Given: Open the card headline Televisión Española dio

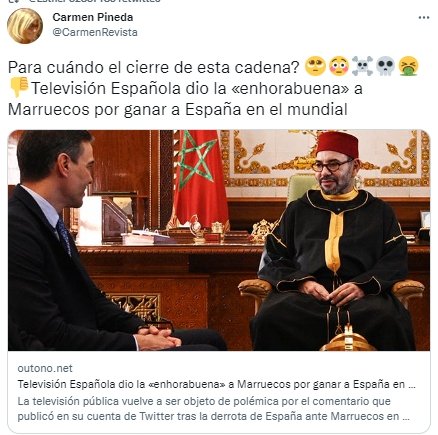Looking at the screenshot, I should point(217,384).
